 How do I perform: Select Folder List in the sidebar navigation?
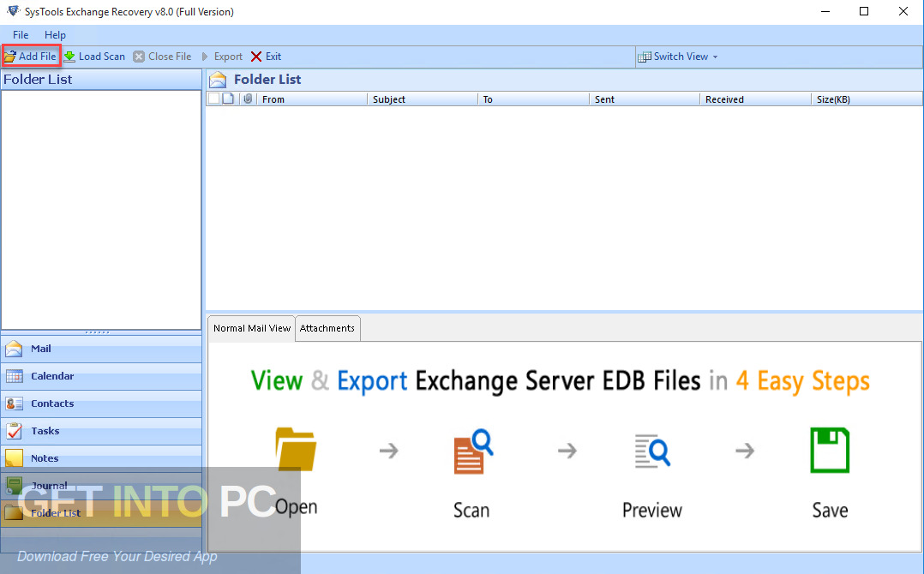101,513
